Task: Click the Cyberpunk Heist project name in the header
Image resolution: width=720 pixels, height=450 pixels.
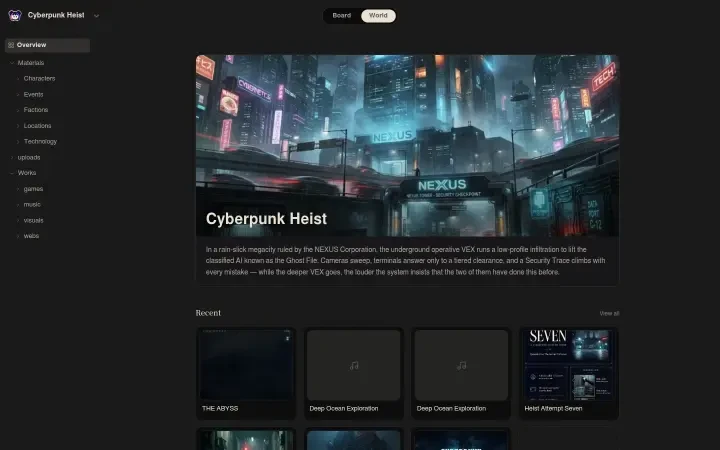Action: 56,15
